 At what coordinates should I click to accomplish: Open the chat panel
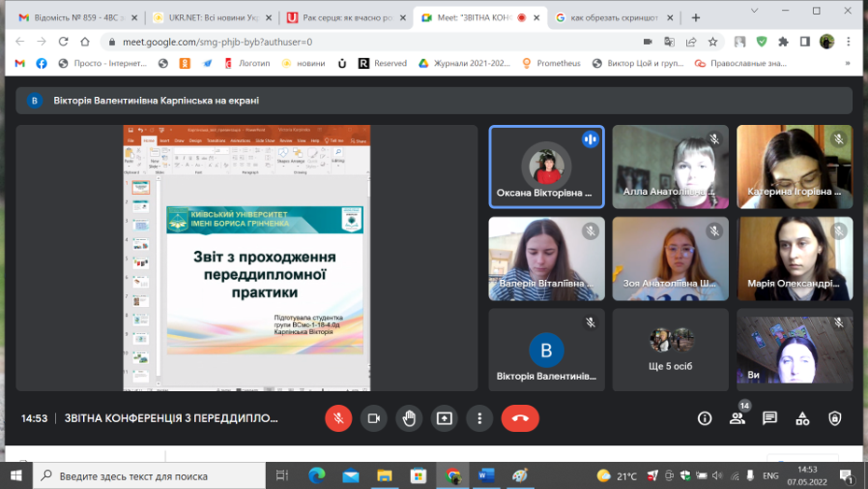click(x=770, y=418)
